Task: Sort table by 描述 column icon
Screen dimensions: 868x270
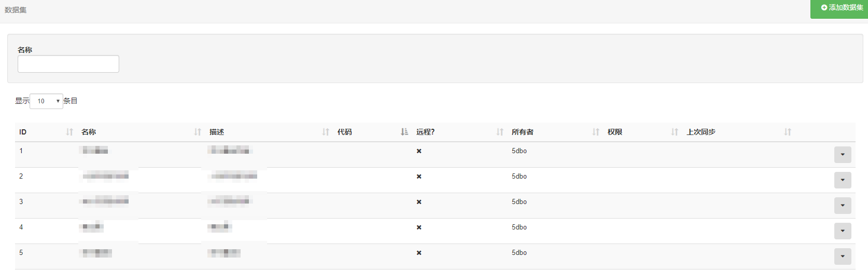Action: coord(326,132)
